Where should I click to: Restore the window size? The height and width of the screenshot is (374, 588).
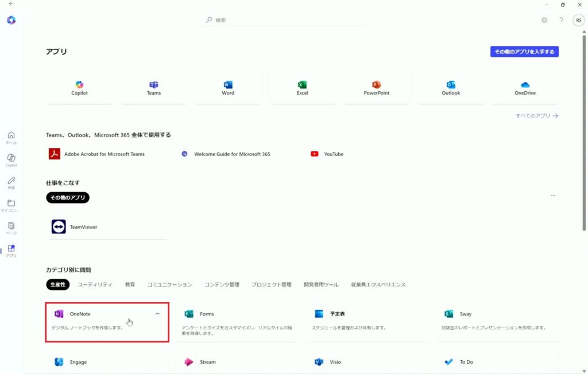tap(563, 5)
